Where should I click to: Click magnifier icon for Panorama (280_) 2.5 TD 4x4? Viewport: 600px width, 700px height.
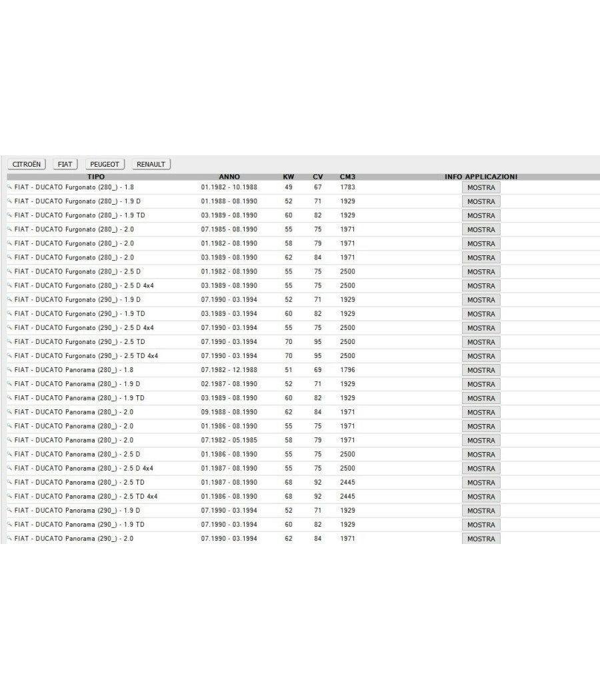click(x=9, y=497)
